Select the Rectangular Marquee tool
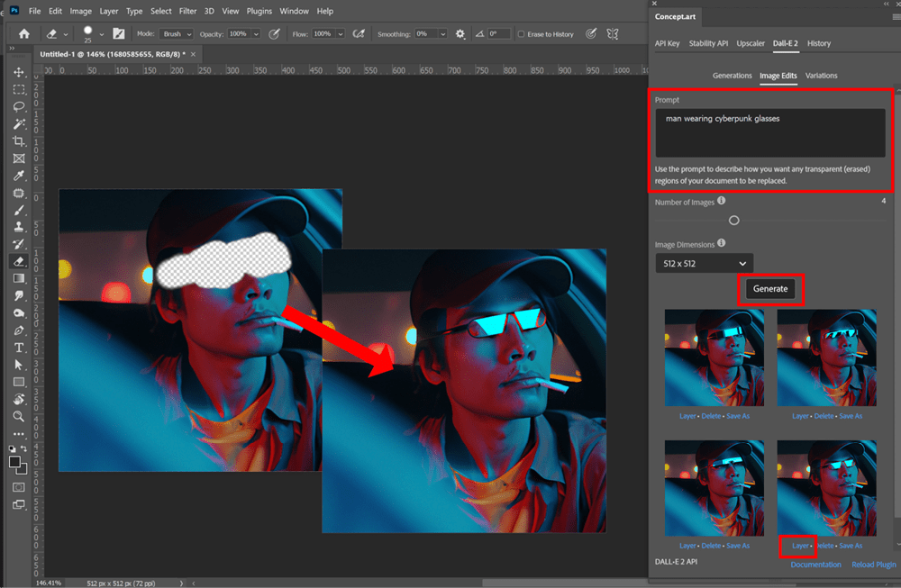Viewport: 901px width, 588px height. pos(19,89)
